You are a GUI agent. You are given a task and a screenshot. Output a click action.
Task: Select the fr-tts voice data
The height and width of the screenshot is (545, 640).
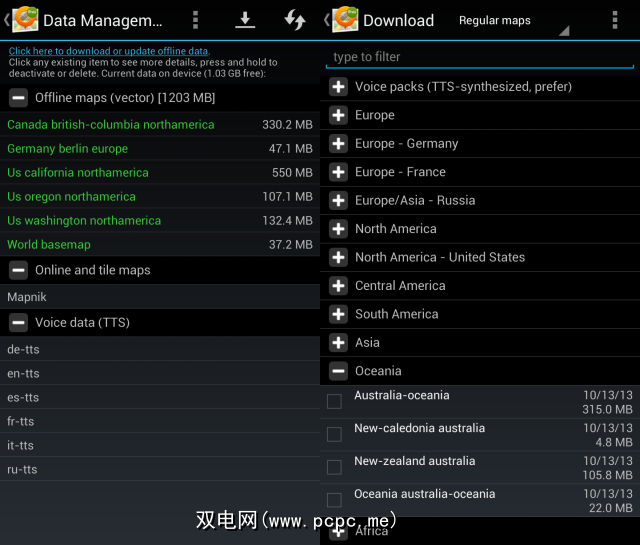(x=160, y=422)
